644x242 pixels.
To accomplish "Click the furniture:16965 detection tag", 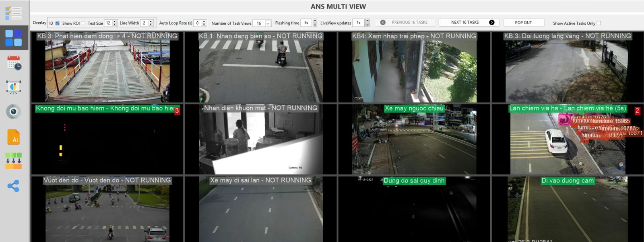I will [611, 121].
